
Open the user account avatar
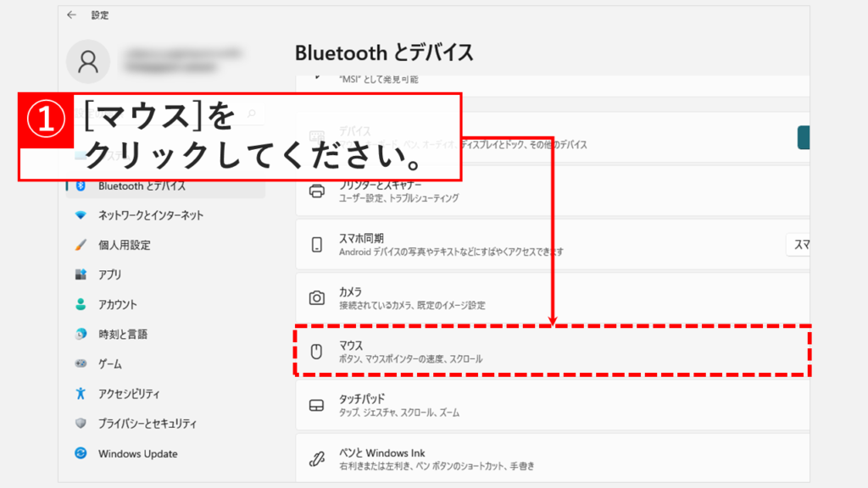[x=87, y=61]
